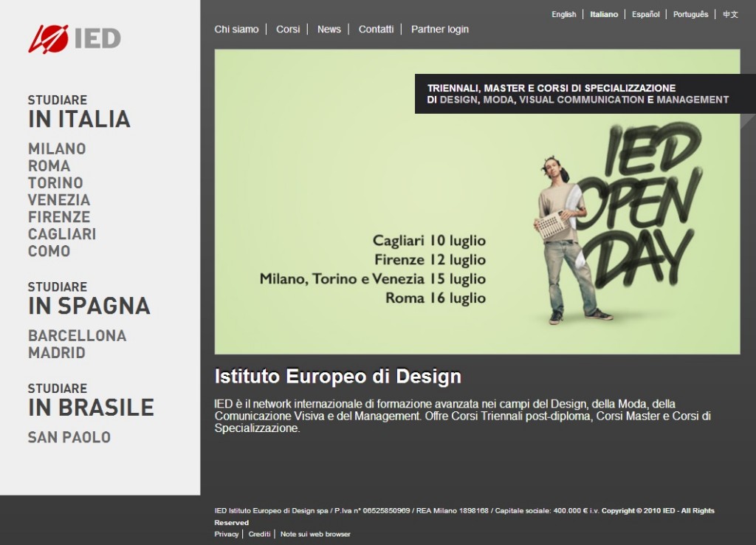Viewport: 756px width, 545px height.
Task: Open the Roma campus page
Action: click(x=49, y=165)
